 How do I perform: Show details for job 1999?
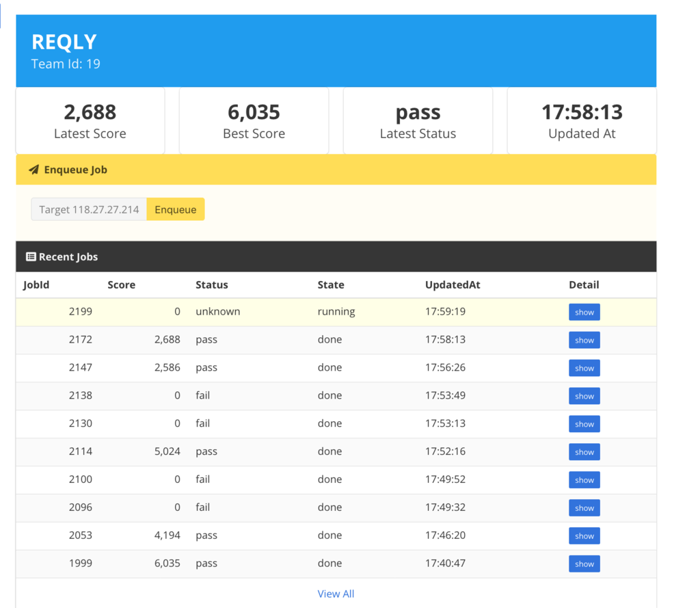pos(584,564)
